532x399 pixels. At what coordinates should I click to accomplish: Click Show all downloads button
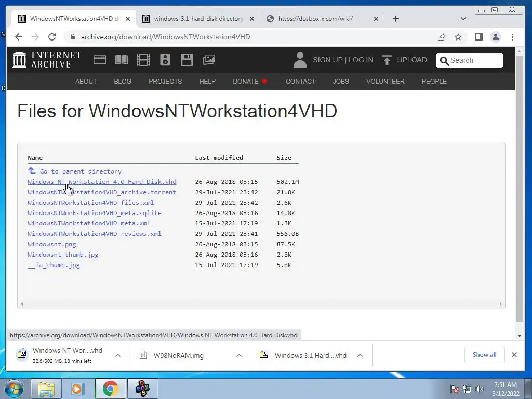(x=484, y=355)
